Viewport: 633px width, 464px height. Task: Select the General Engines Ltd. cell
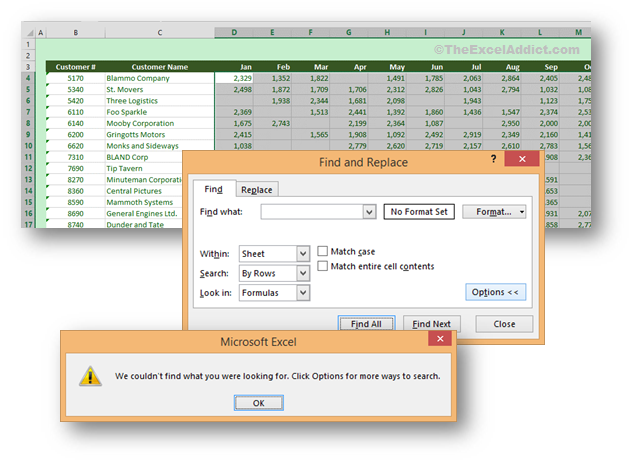(x=144, y=214)
